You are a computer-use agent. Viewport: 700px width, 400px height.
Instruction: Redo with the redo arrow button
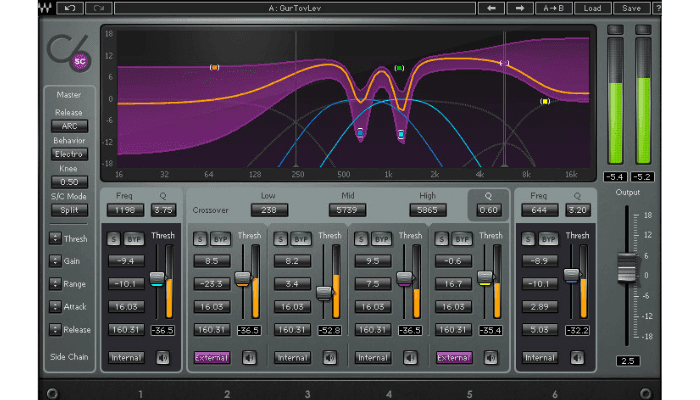(x=99, y=8)
